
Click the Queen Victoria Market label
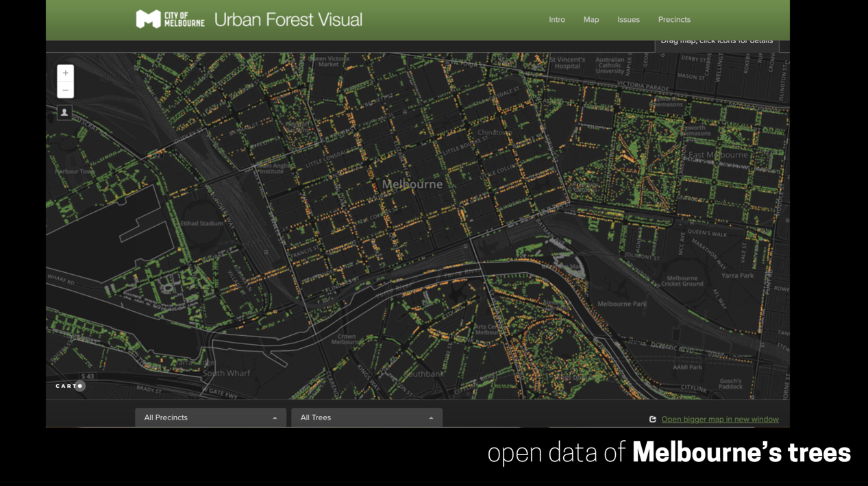pyautogui.click(x=328, y=62)
